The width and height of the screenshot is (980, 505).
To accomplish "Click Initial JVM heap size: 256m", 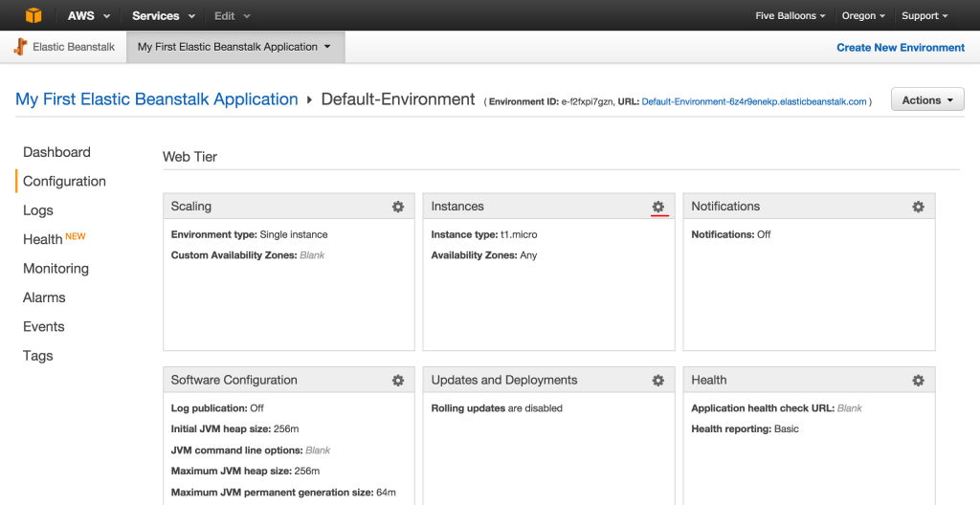I will pos(235,428).
